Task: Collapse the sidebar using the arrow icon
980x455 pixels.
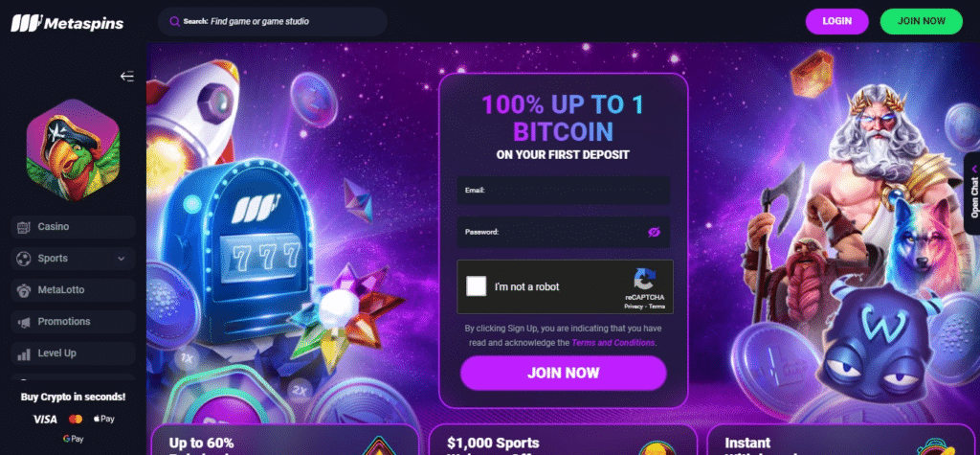Action: [127, 77]
